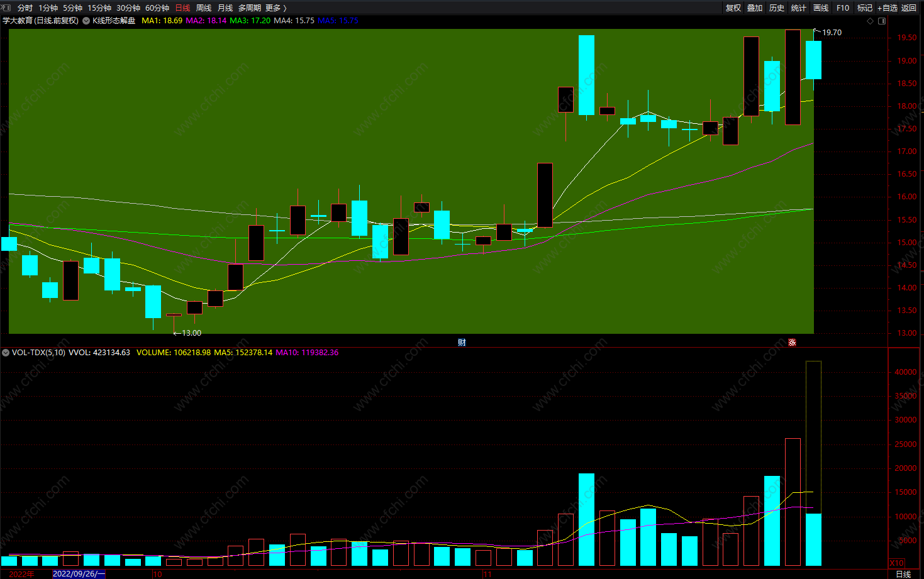Open the indicator dropdown beside K线形态解盘
The height and width of the screenshot is (579, 924).
(86, 21)
